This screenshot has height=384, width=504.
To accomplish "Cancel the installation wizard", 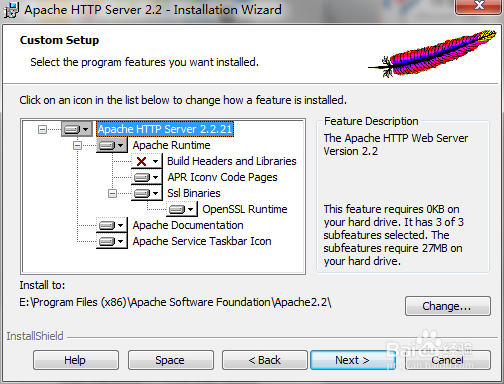I will coord(448,360).
